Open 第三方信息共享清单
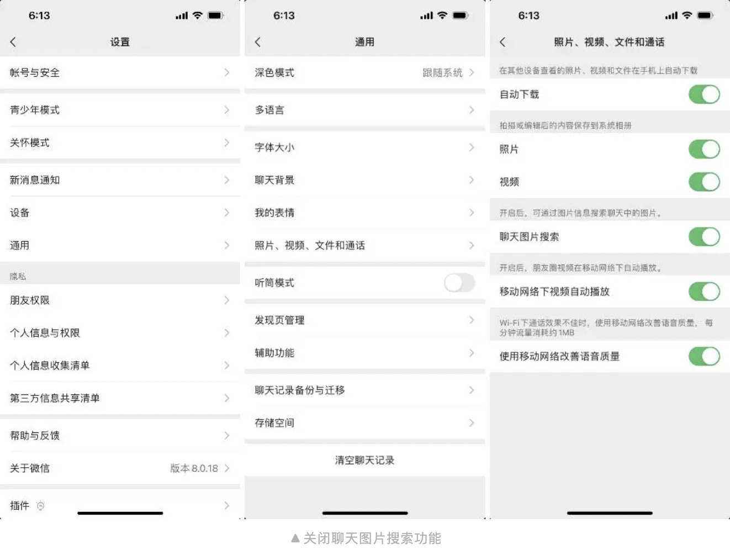This screenshot has width=730, height=560. (x=120, y=398)
